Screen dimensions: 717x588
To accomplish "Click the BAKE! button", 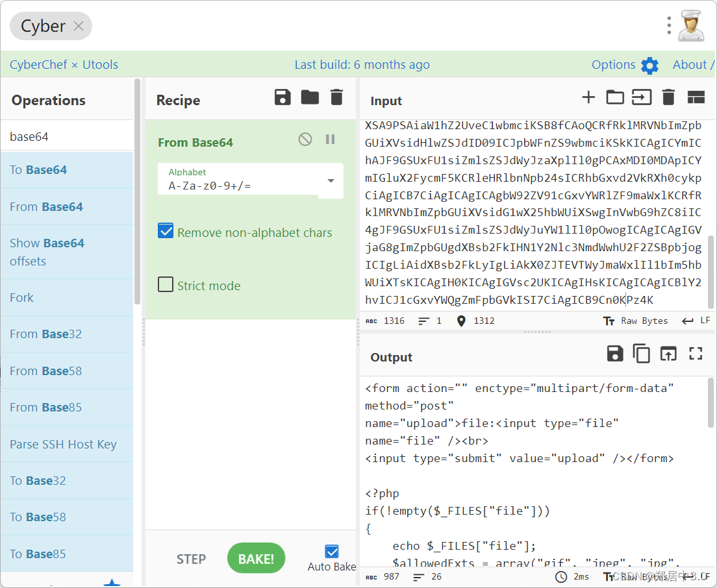I will coord(256,558).
